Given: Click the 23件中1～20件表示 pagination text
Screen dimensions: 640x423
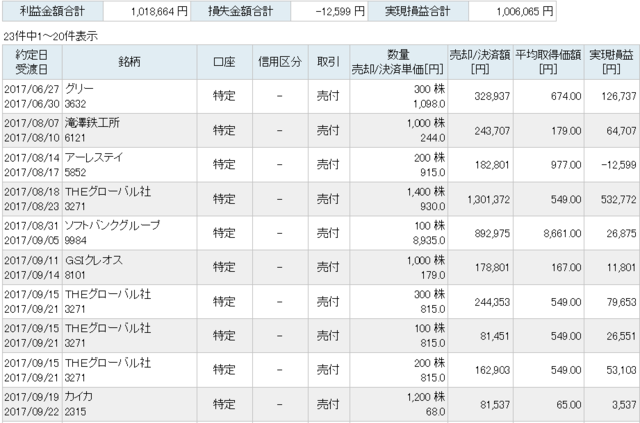Looking at the screenshot, I should pyautogui.click(x=50, y=36).
